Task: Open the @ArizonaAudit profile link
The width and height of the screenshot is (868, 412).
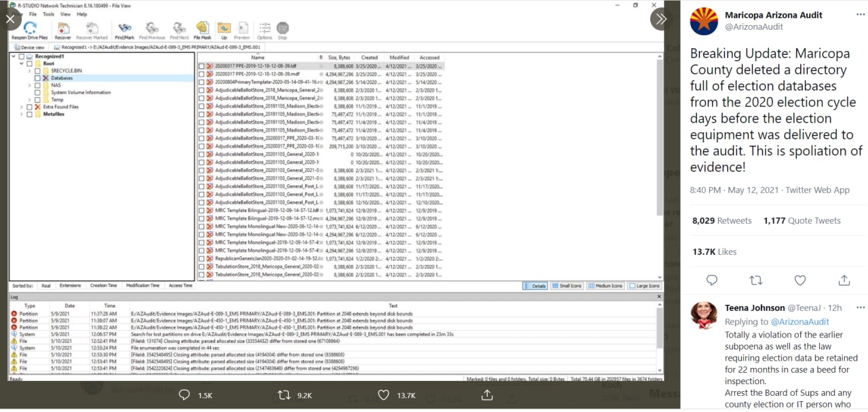Action: (753, 27)
